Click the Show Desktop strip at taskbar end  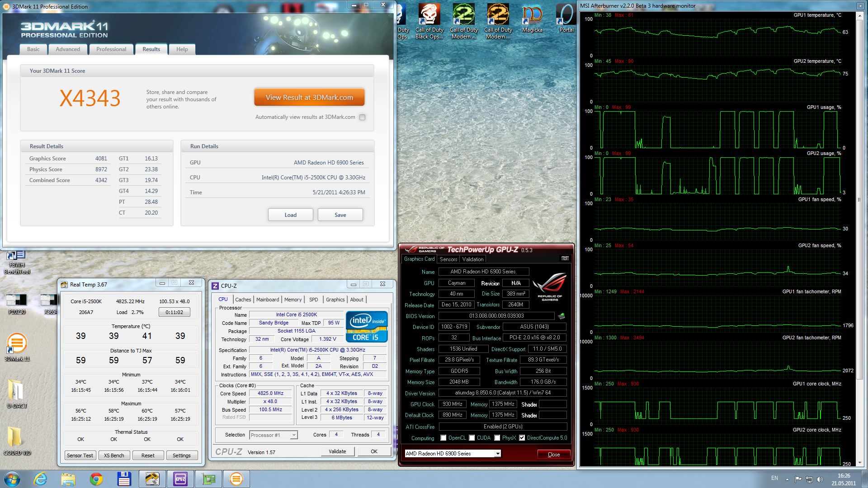coord(864,479)
